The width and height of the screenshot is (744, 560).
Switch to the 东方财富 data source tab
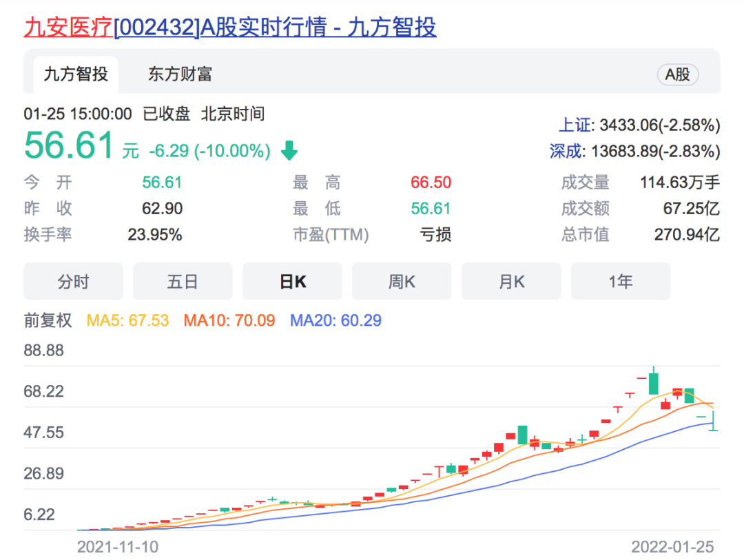[179, 74]
